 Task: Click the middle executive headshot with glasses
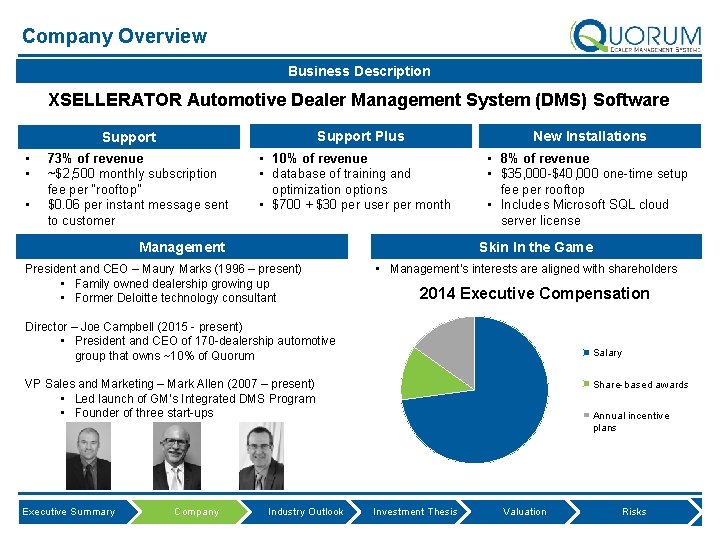tap(177, 456)
